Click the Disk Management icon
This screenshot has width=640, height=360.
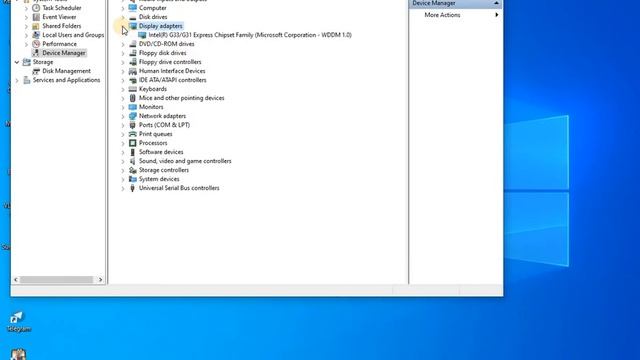click(36, 71)
